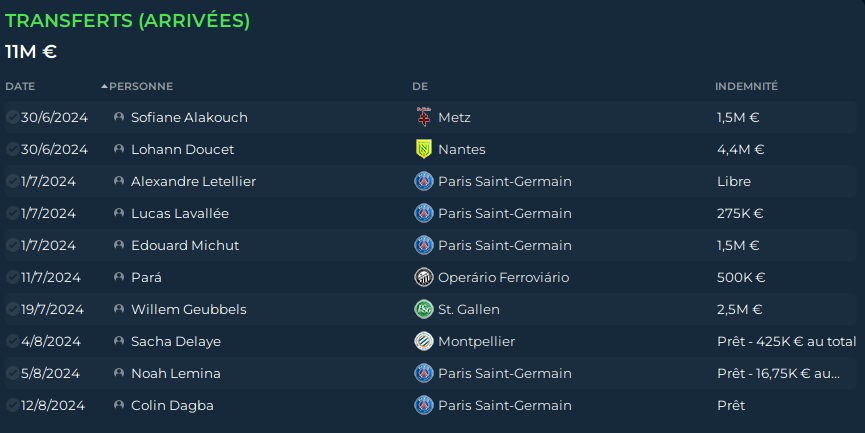Toggle checkmark for Lohann Doucet's transfer
The width and height of the screenshot is (865, 433).
pos(13,149)
